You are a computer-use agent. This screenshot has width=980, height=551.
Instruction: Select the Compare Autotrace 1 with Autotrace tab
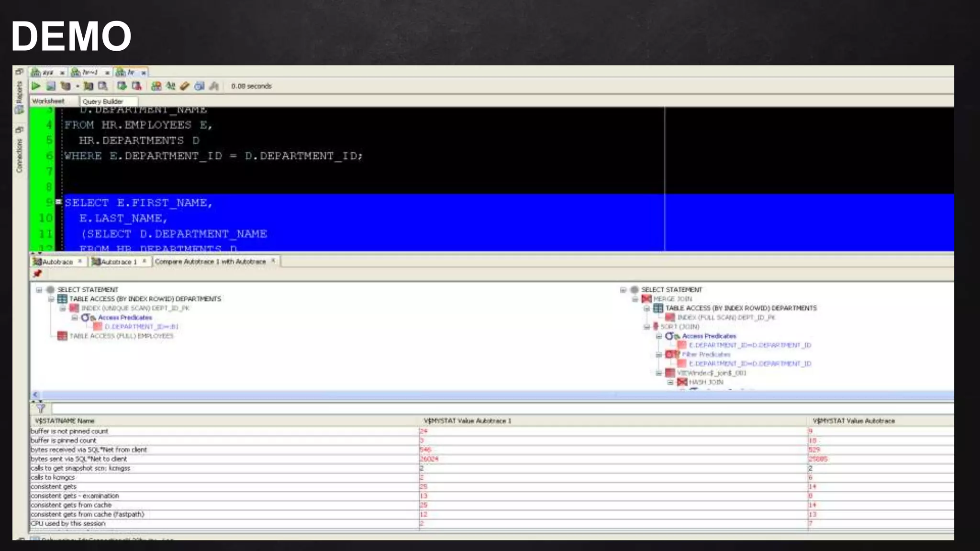pyautogui.click(x=210, y=262)
